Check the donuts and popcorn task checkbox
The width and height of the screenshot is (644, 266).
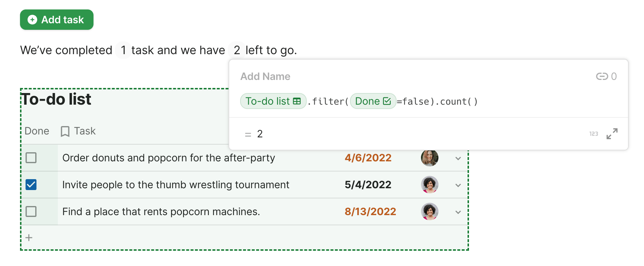(31, 158)
